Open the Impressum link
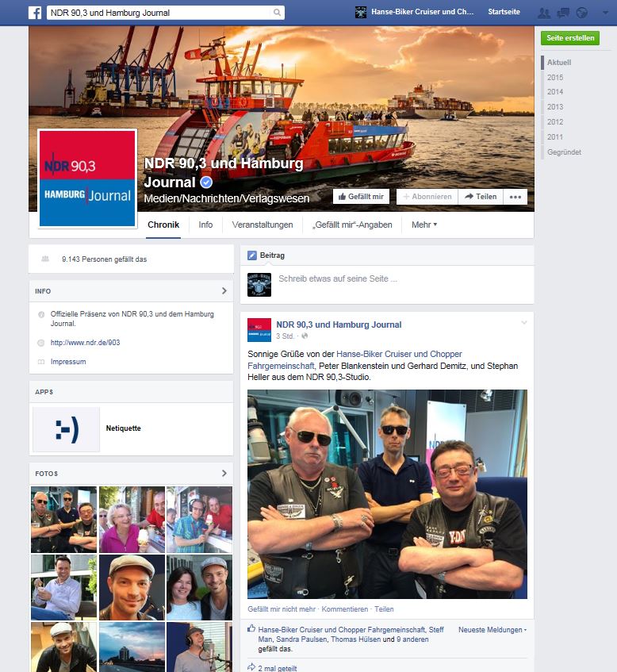 point(68,362)
